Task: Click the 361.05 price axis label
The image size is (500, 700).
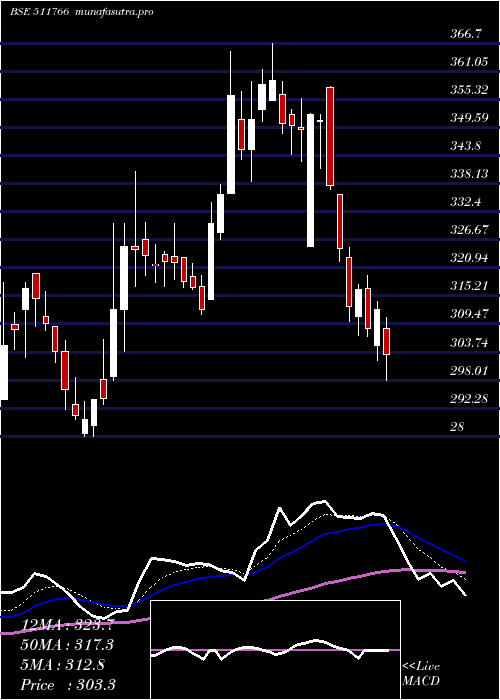Action: pos(469,62)
